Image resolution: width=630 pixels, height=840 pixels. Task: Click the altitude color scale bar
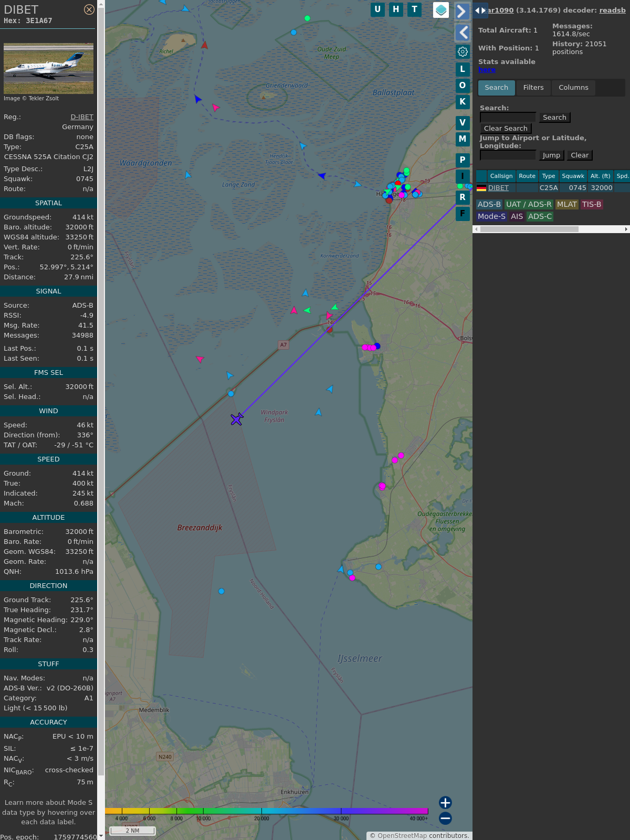[x=267, y=811]
